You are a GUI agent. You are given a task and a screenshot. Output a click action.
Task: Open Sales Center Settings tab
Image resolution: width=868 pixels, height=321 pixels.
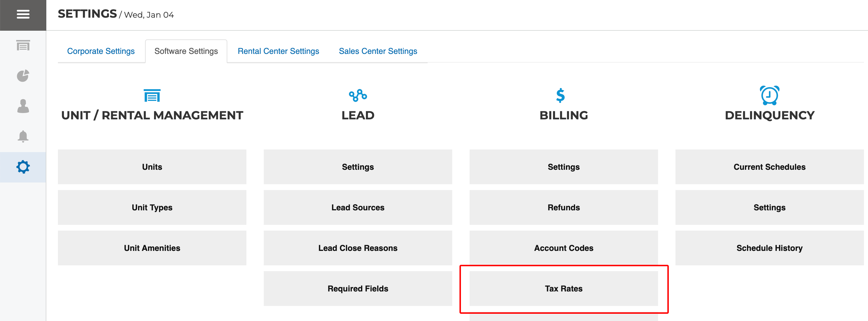378,51
